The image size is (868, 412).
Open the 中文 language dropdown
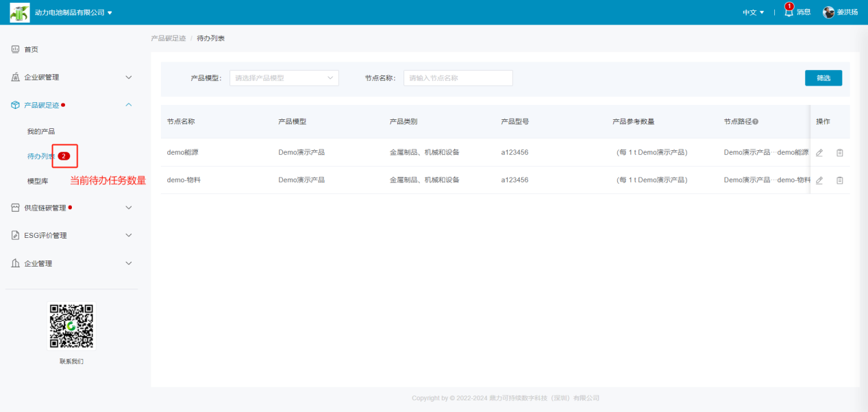click(x=753, y=12)
